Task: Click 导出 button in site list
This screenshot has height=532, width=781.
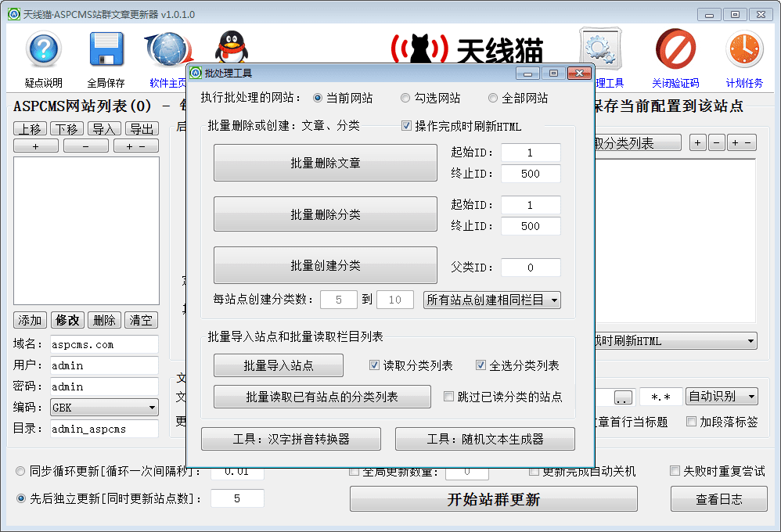Action: 142,129
